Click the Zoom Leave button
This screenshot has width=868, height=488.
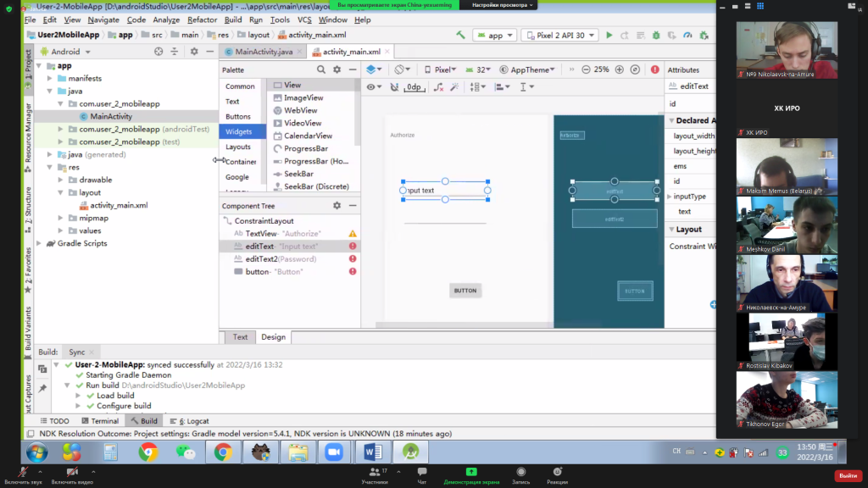(x=848, y=476)
